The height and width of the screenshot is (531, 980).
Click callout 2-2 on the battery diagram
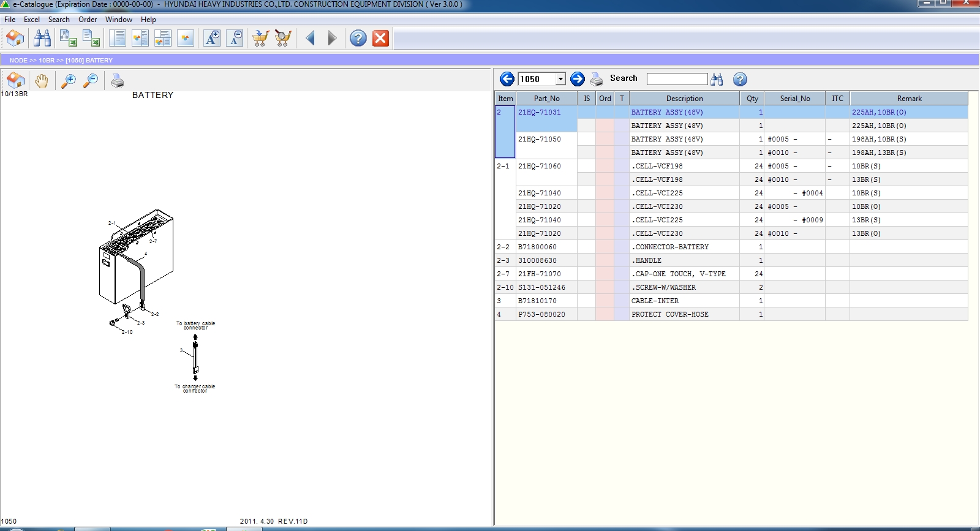tap(155, 314)
